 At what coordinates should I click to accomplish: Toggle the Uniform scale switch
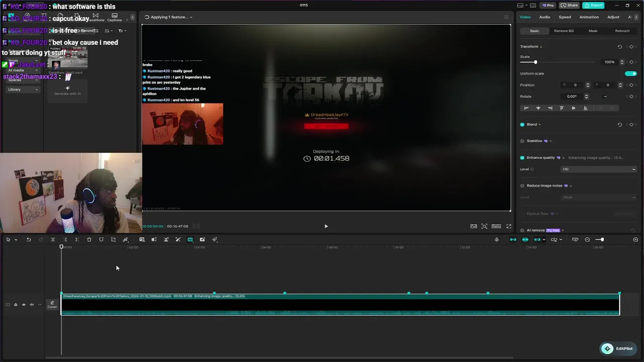tap(630, 73)
